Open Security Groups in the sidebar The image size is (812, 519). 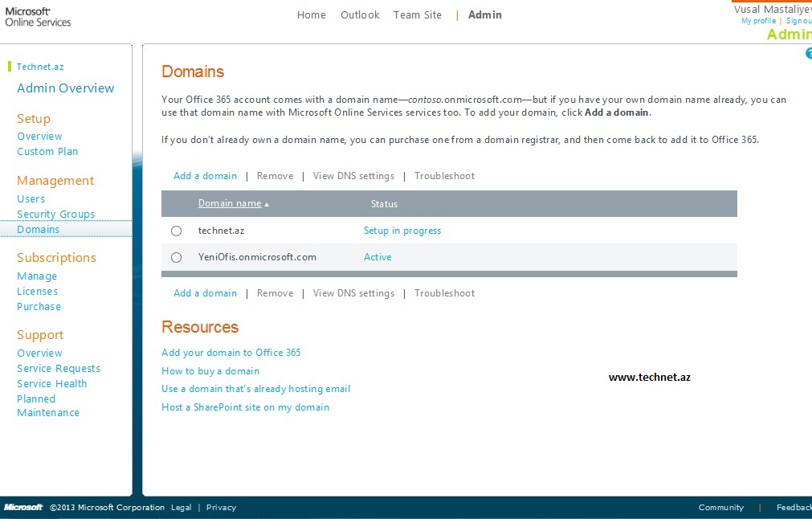(x=55, y=215)
